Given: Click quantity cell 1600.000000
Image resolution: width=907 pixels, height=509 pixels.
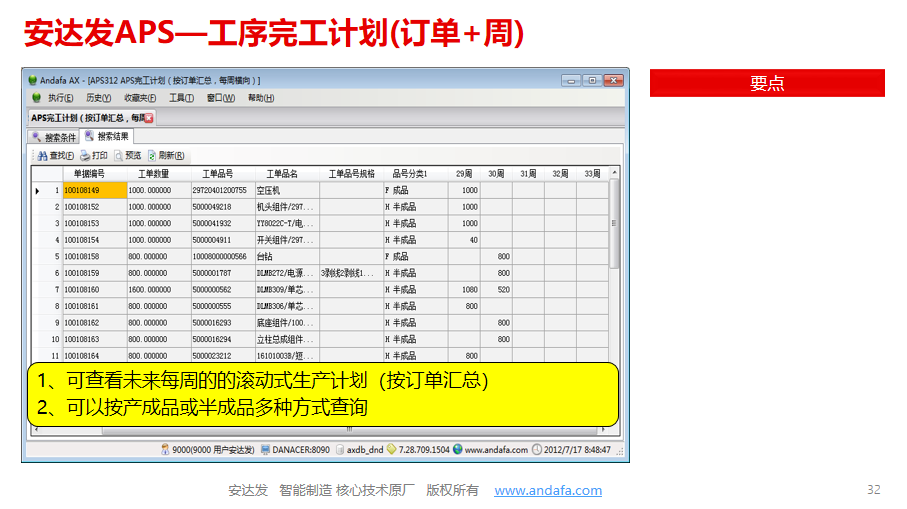Looking at the screenshot, I should click(159, 290).
